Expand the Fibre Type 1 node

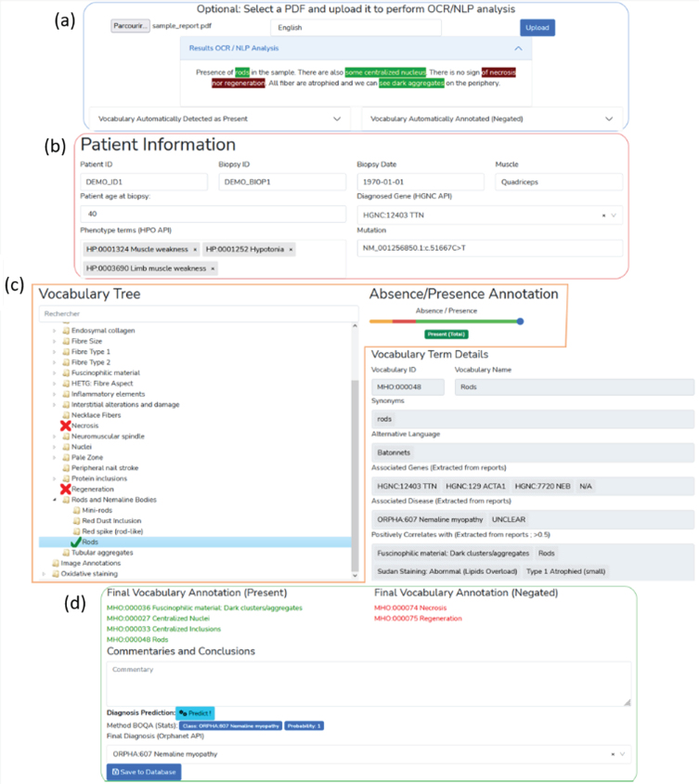(54, 351)
